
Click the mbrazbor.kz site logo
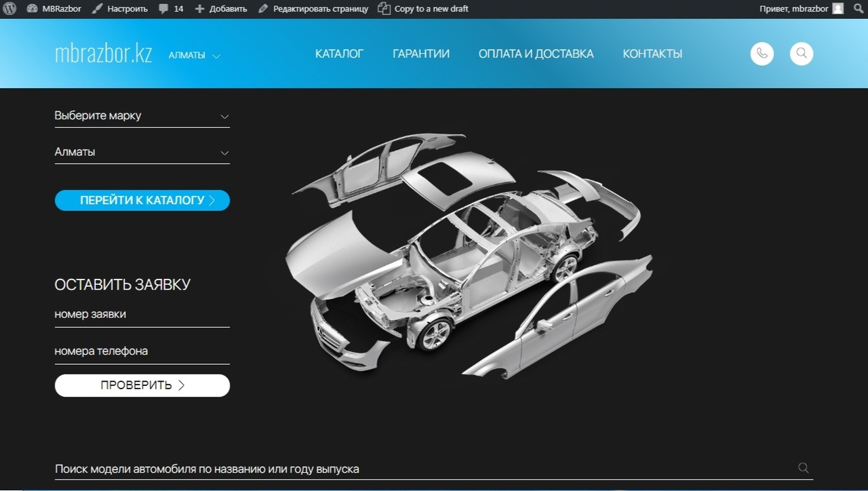click(103, 54)
